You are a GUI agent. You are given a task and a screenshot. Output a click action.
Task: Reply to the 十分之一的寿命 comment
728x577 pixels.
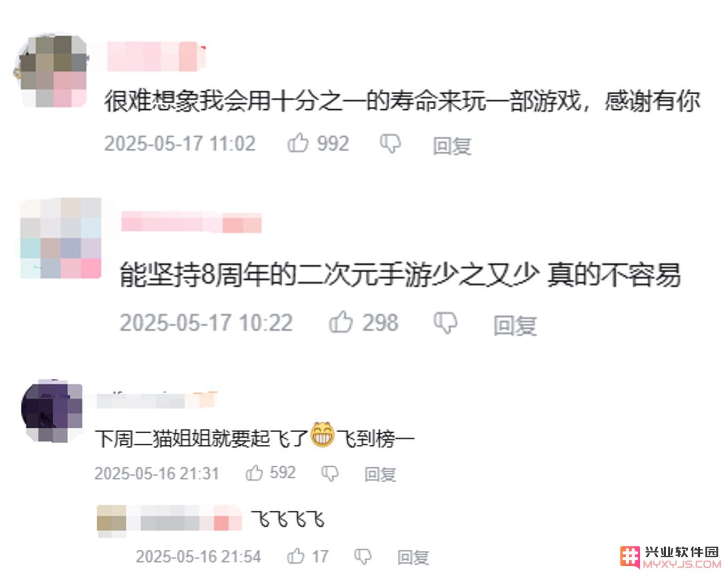452,145
